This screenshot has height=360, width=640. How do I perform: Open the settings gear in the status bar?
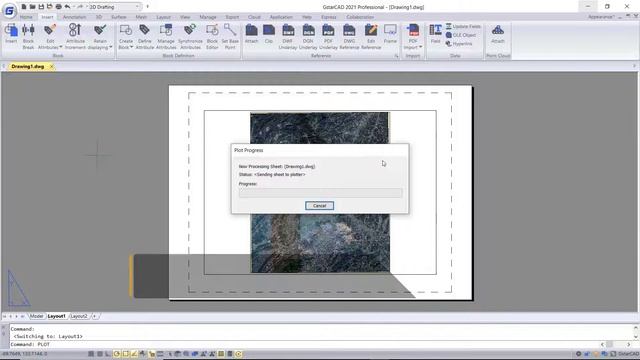click(x=578, y=354)
